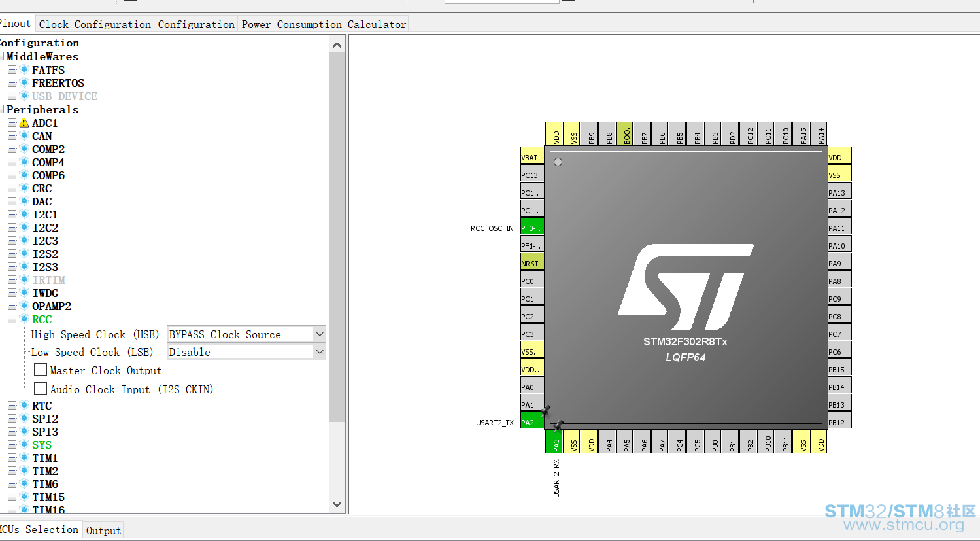Switch to Clock Configuration tab
980x541 pixels.
(95, 24)
